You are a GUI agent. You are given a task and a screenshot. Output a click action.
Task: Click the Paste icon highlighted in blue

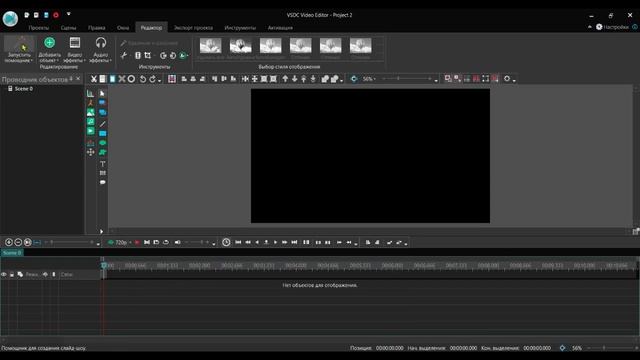112,79
